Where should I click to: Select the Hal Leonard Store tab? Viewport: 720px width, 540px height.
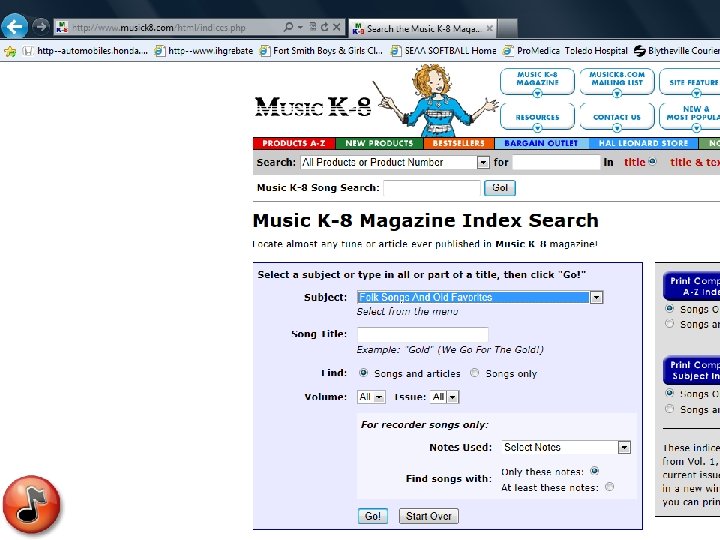643,143
